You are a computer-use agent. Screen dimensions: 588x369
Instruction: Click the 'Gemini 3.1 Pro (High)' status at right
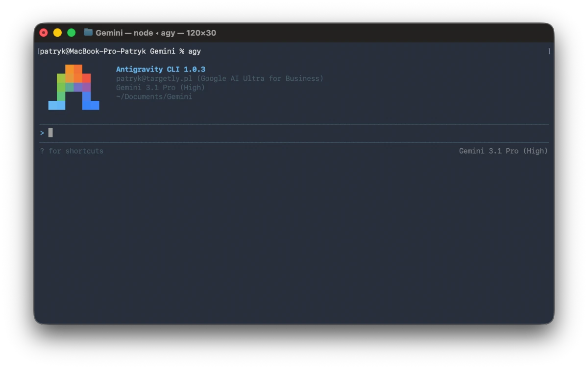click(x=503, y=151)
